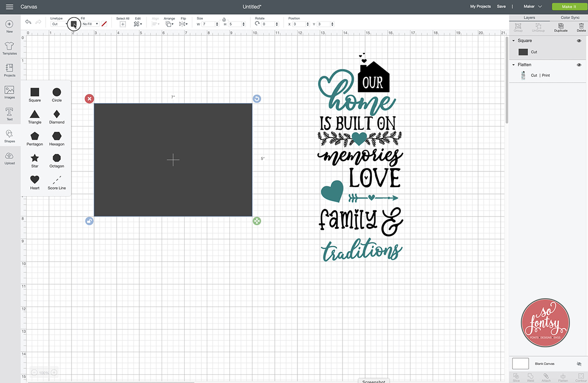Open the hamburger main menu

click(9, 7)
